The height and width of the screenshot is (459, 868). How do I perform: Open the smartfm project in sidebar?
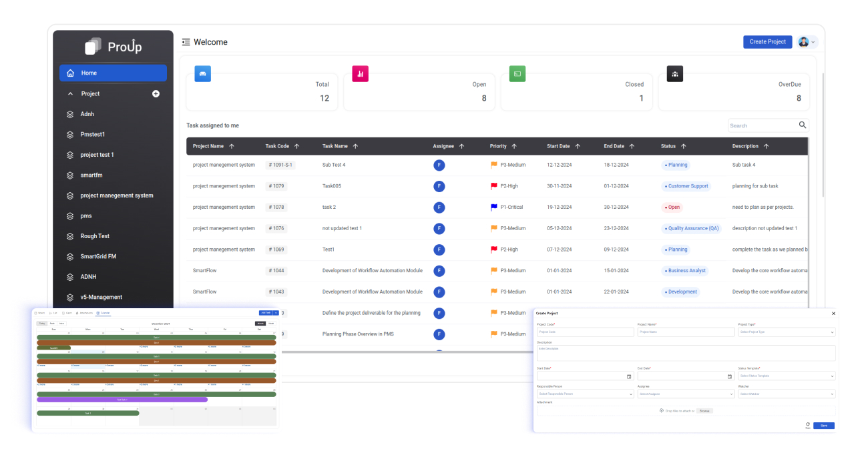pyautogui.click(x=91, y=175)
